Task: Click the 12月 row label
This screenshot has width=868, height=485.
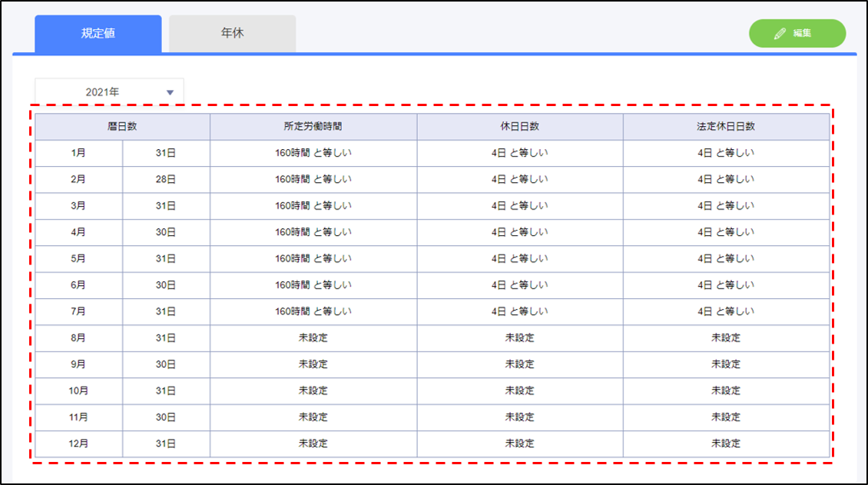Action: [x=78, y=444]
